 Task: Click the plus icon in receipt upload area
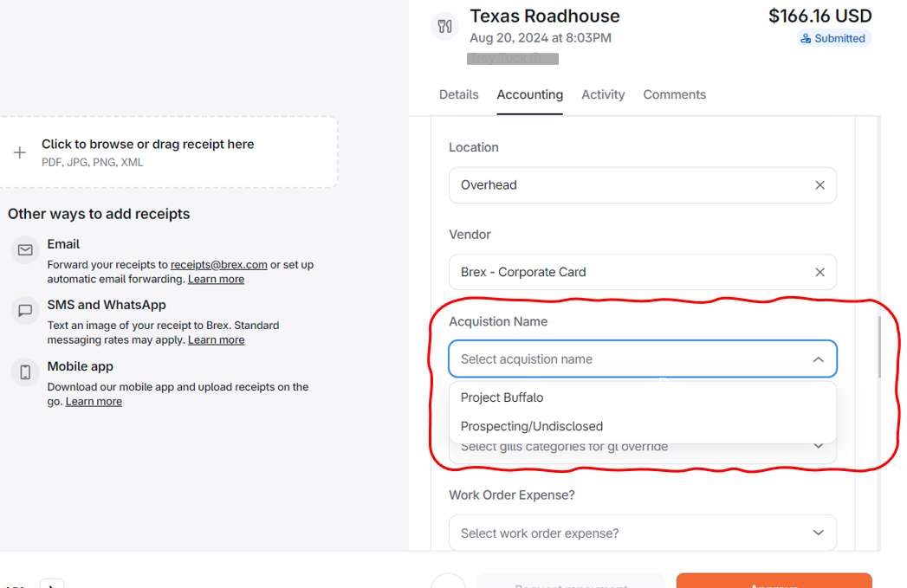[20, 152]
